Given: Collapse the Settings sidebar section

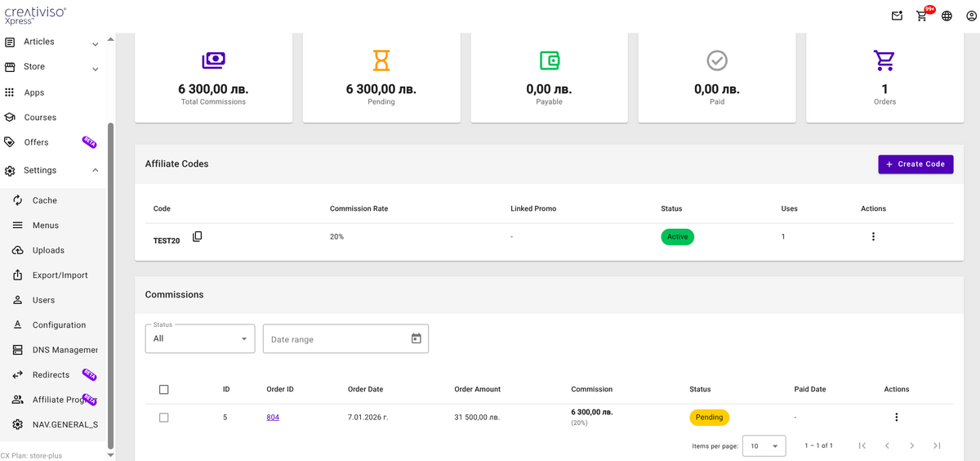Looking at the screenshot, I should coord(95,171).
